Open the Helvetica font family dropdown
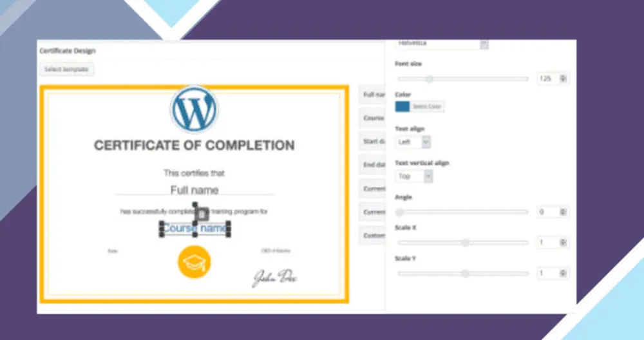The image size is (644, 340). (x=442, y=44)
